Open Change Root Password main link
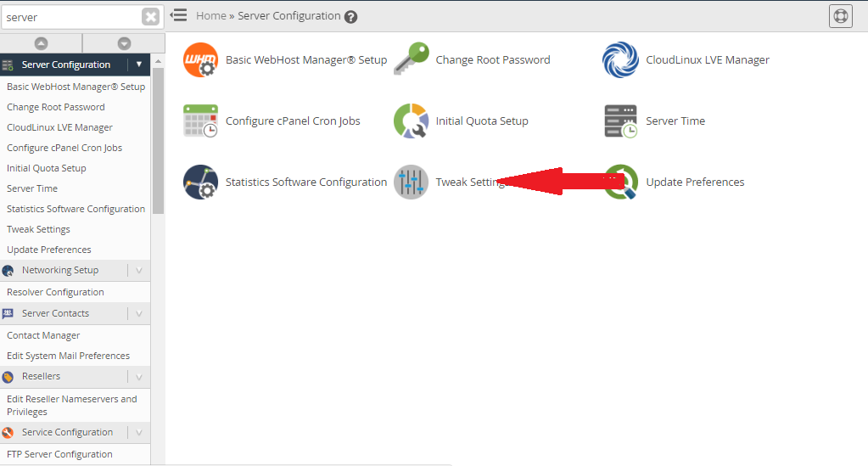The width and height of the screenshot is (868, 466). click(x=493, y=60)
